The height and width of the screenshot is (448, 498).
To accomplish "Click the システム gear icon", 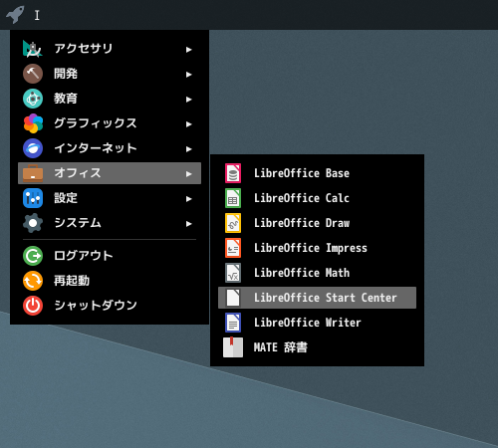I will point(33,223).
